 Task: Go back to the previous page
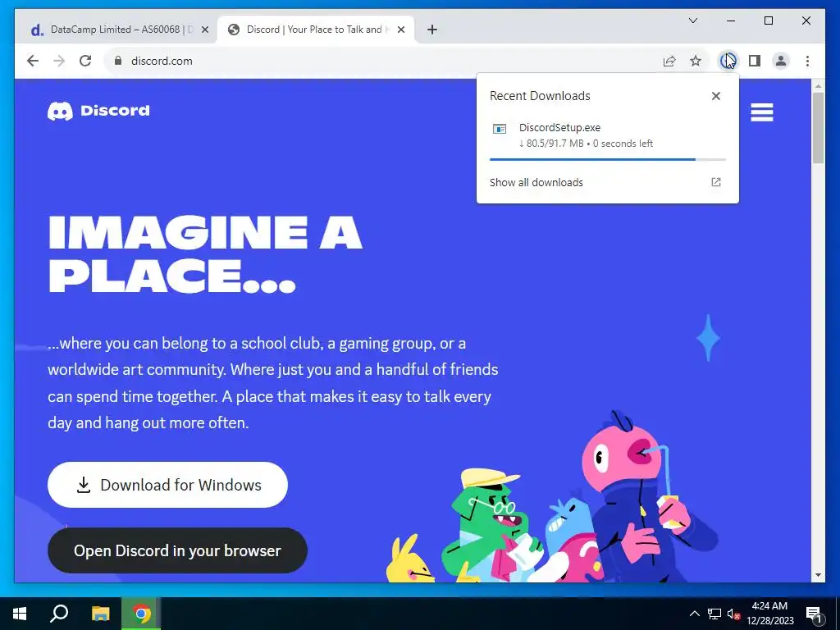click(x=33, y=61)
